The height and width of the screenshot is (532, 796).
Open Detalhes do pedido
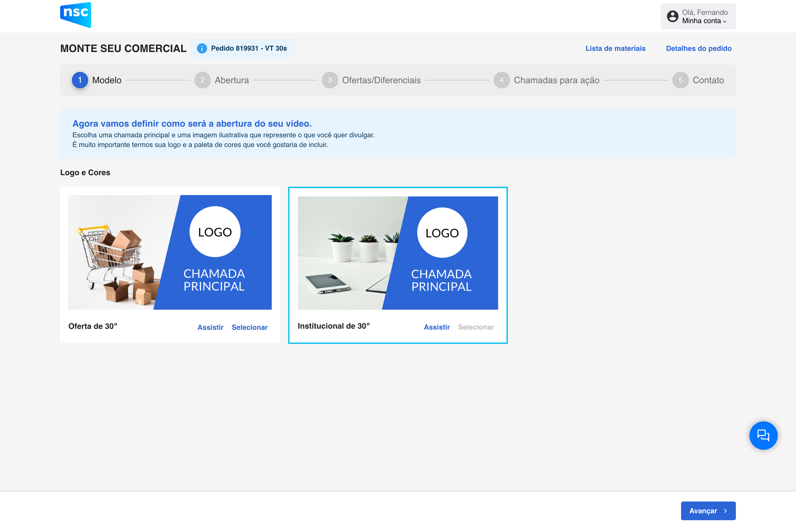[699, 49]
